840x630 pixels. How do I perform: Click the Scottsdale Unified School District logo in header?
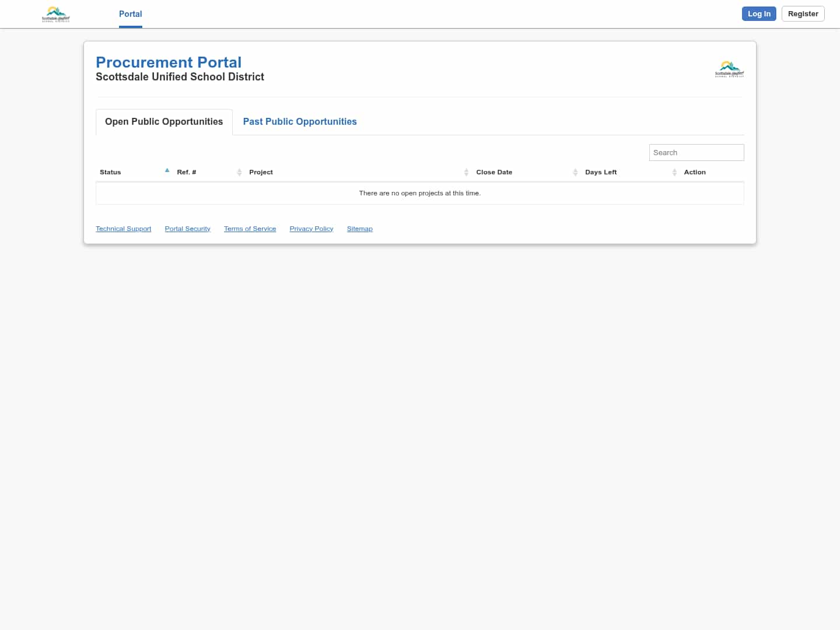tap(56, 13)
